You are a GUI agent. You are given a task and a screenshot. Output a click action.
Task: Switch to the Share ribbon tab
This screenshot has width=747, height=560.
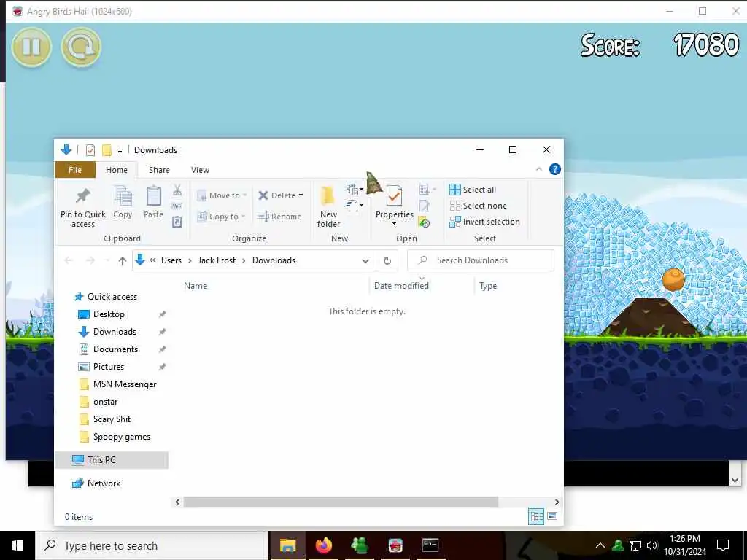pos(159,170)
